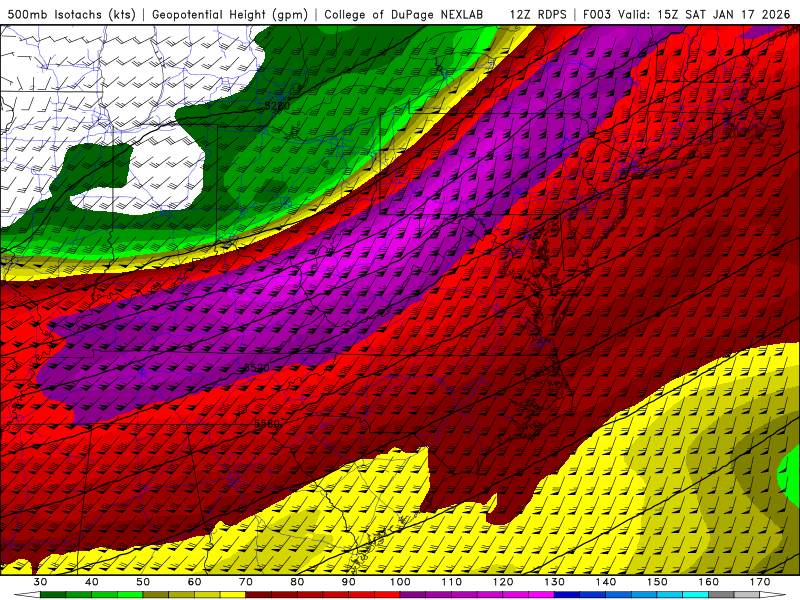Image resolution: width=800 pixels, height=600 pixels.
Task: Click the 140 value on the color scale
Action: tap(606, 582)
